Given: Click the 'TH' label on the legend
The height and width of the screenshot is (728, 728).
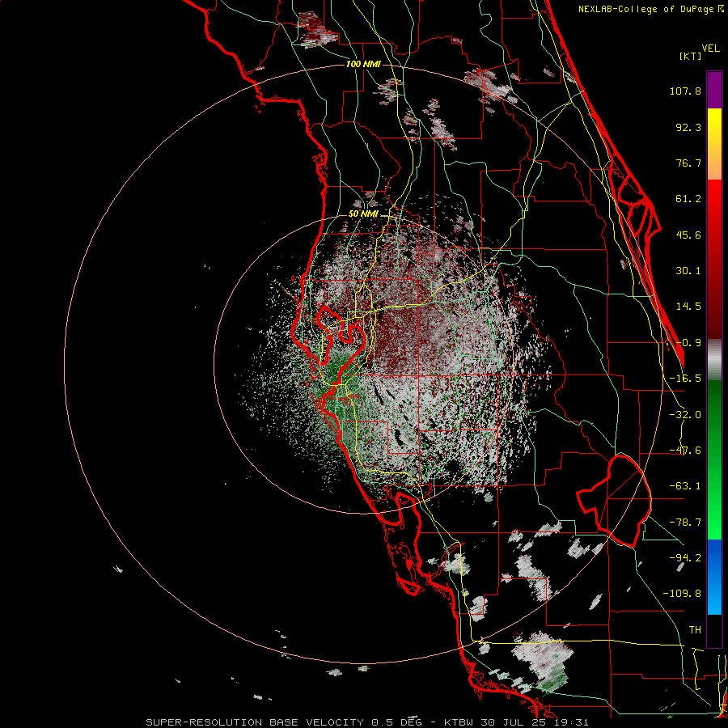Looking at the screenshot, I should pos(695,629).
